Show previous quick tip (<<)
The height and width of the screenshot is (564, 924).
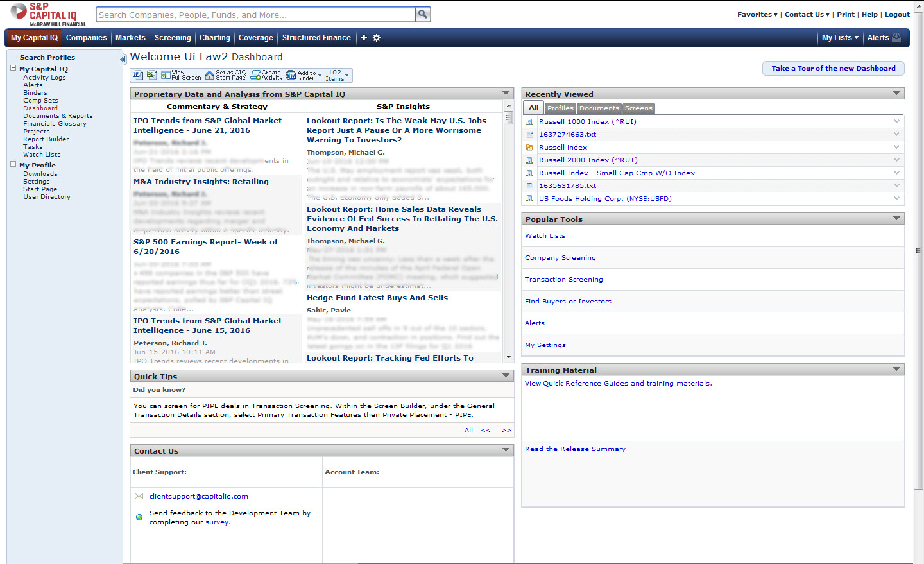click(x=486, y=430)
